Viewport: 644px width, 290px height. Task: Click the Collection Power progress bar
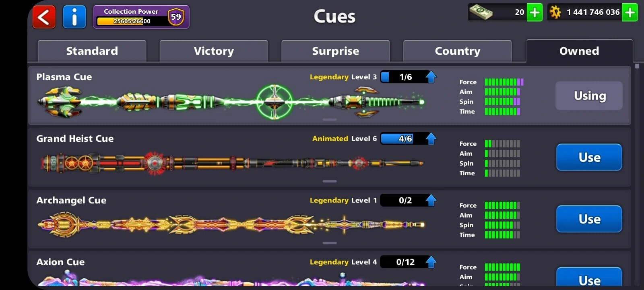coord(132,21)
